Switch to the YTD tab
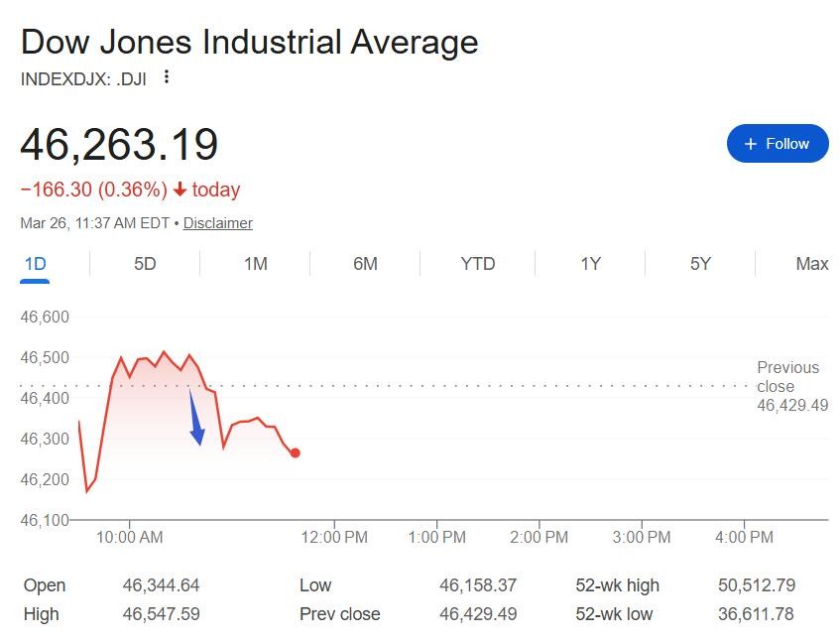 click(x=477, y=264)
